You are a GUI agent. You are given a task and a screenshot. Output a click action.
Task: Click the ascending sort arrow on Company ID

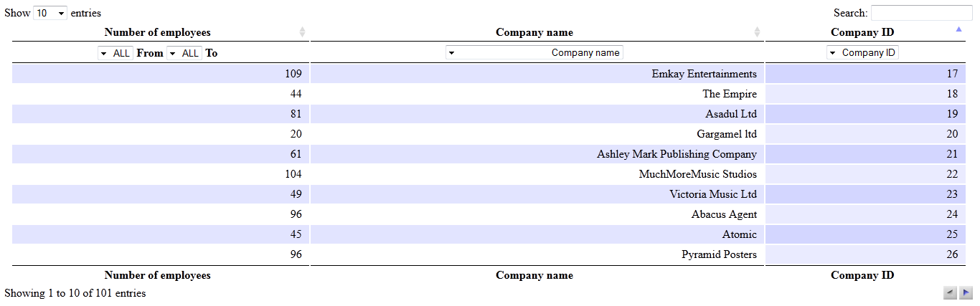point(959,29)
